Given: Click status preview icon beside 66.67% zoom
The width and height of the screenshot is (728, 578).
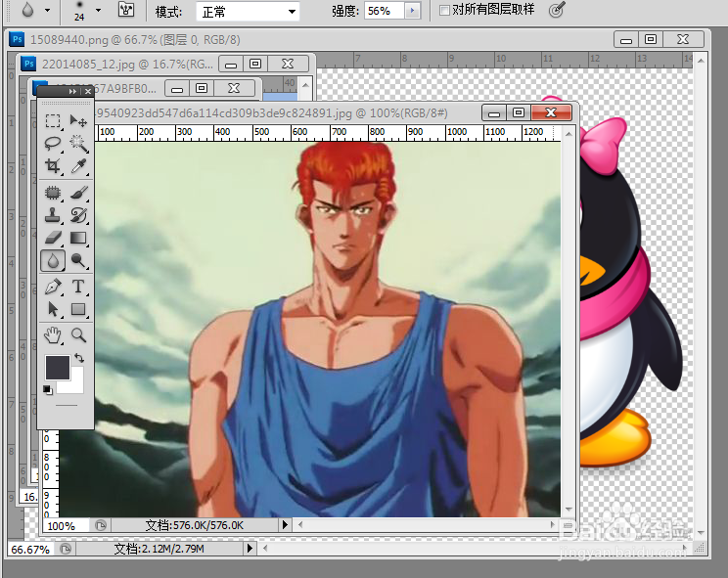Looking at the screenshot, I should (66, 550).
